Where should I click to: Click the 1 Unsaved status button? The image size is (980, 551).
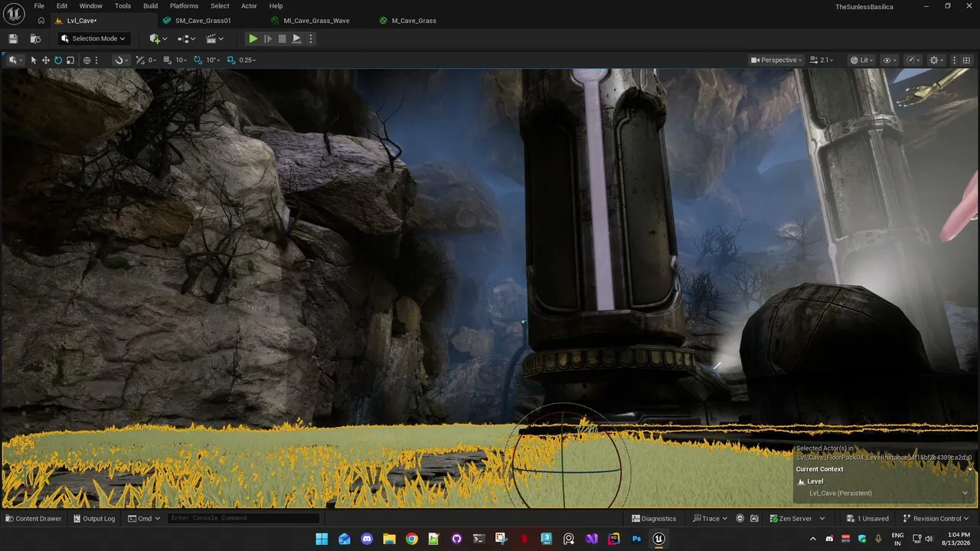tap(867, 518)
